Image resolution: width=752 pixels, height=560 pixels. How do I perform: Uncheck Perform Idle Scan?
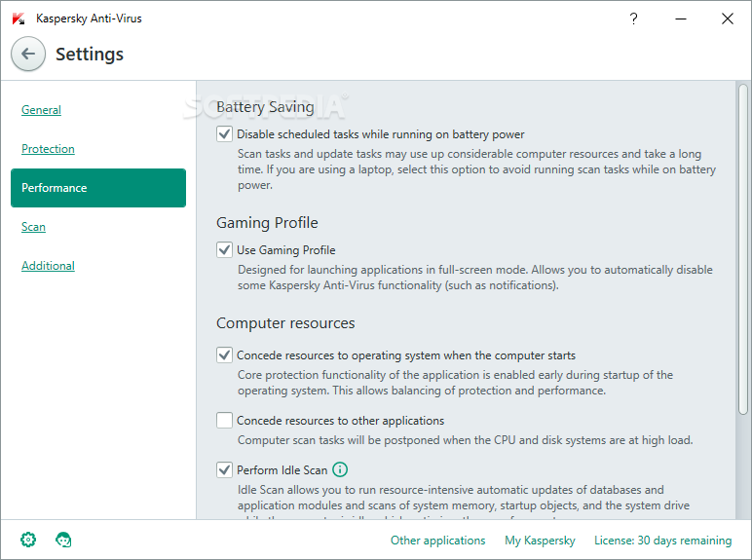224,469
